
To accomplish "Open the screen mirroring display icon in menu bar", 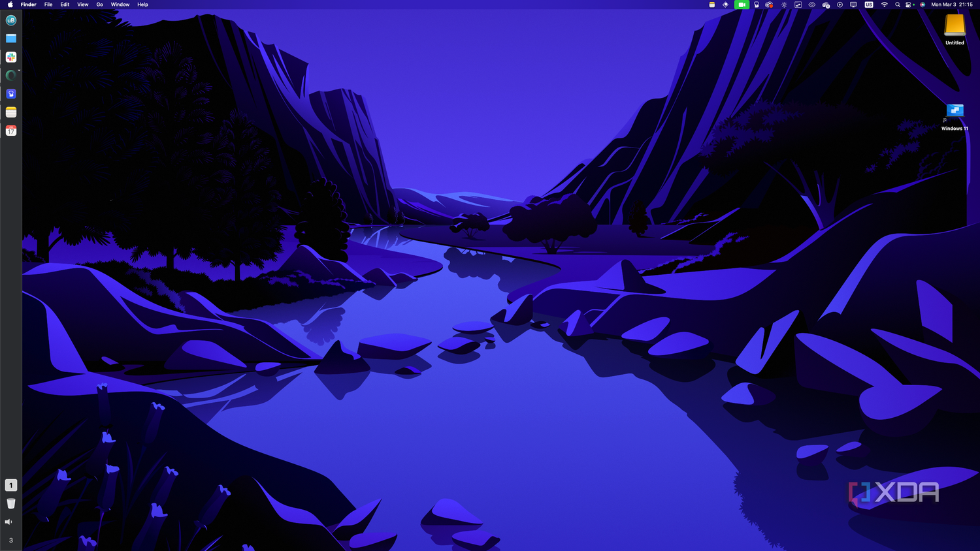I will point(853,5).
